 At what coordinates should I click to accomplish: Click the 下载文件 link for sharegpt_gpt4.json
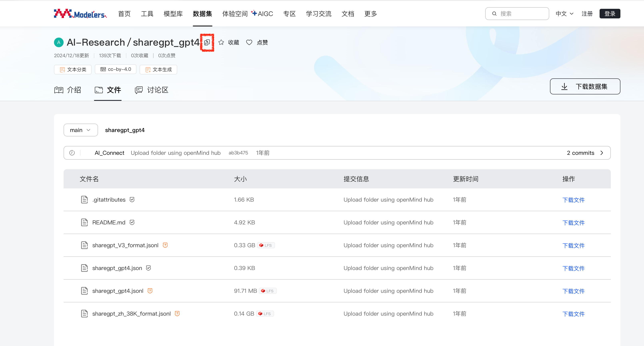pos(573,268)
